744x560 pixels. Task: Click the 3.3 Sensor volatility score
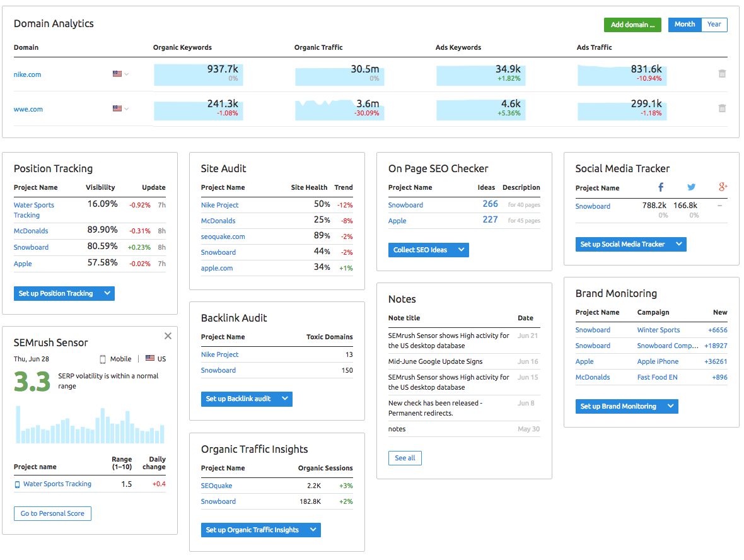click(32, 382)
